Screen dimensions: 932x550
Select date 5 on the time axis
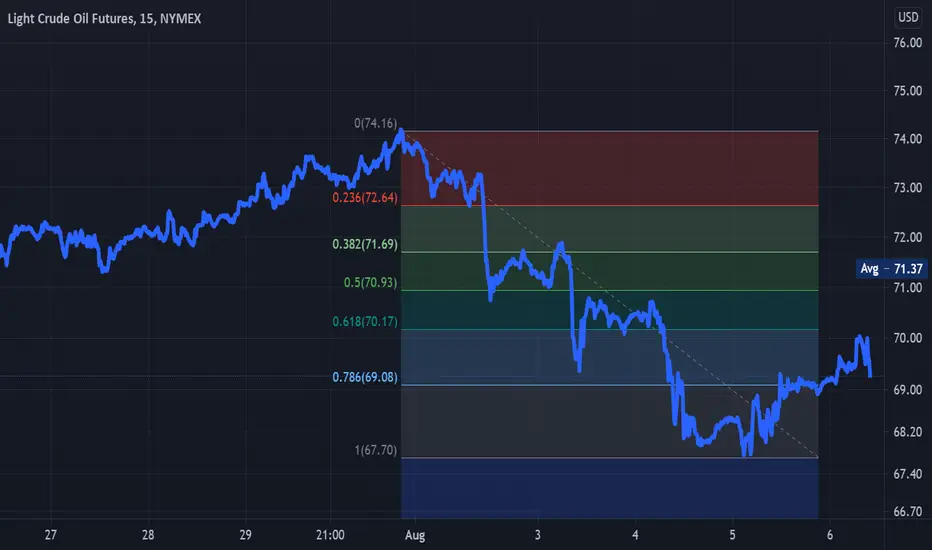tap(732, 535)
